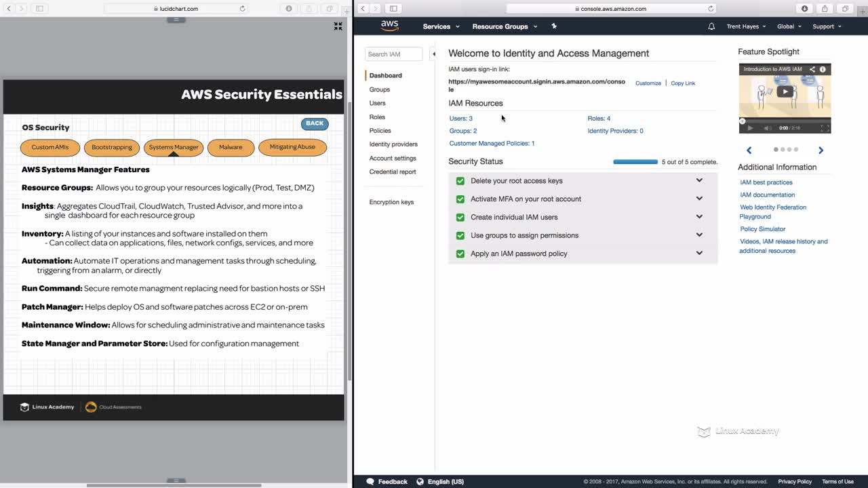Open Users in the IAM sidebar

[378, 103]
